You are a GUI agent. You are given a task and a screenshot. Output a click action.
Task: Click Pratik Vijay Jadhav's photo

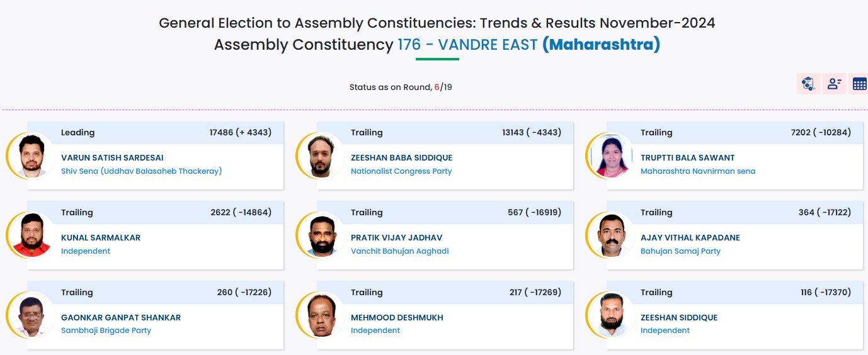(321, 235)
